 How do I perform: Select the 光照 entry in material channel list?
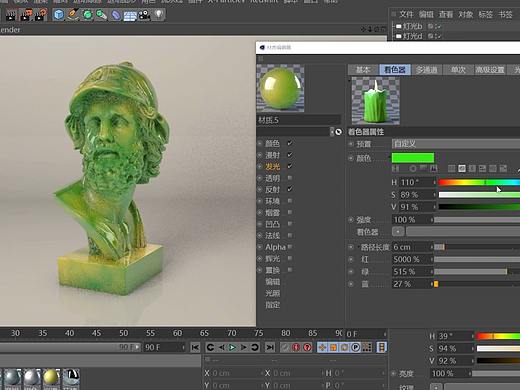point(273,293)
